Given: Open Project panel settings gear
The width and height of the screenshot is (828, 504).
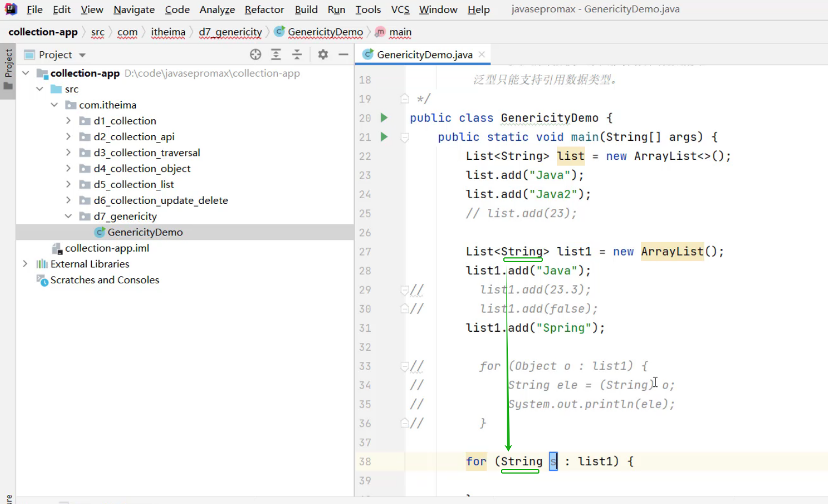Looking at the screenshot, I should click(x=323, y=55).
